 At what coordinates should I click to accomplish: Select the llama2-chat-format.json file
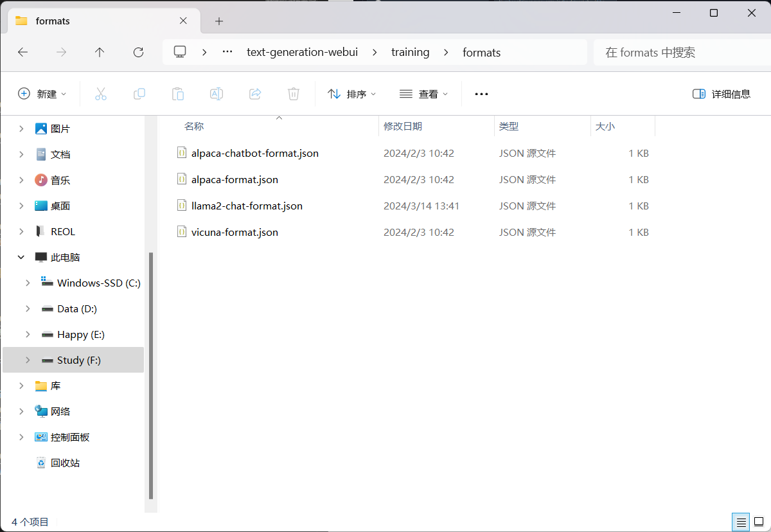point(247,206)
